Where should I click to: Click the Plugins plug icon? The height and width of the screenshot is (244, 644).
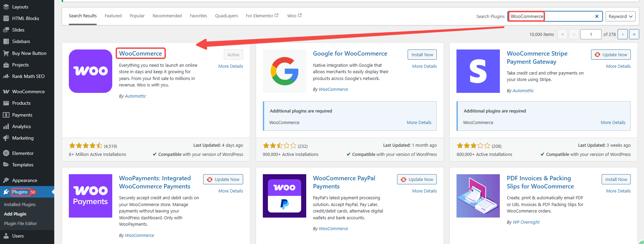coord(6,192)
